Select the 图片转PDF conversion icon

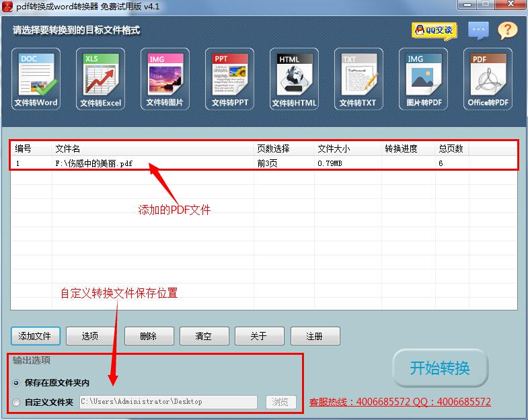[423, 79]
